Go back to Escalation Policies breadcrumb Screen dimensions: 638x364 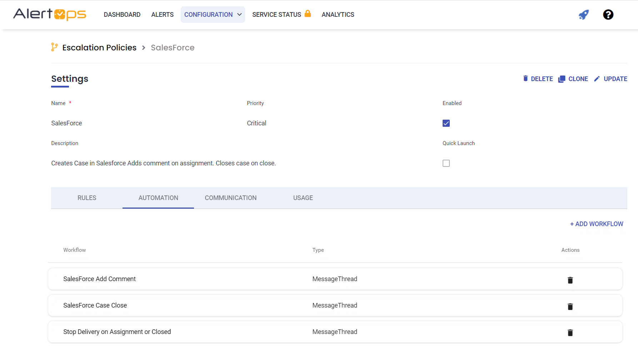[99, 48]
